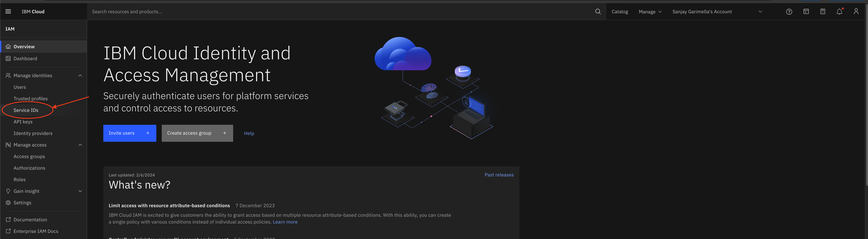
Task: Open the notifications bell
Action: click(x=839, y=11)
